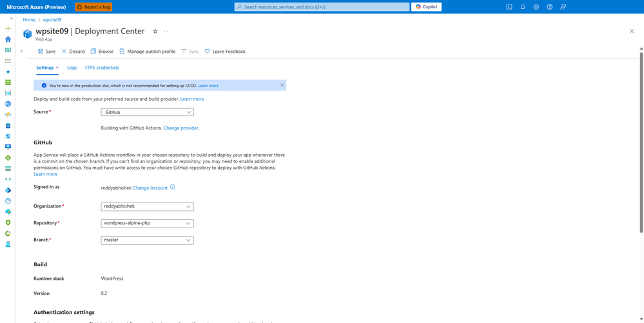The height and width of the screenshot is (323, 644).
Task: Open the Source dropdown showing GitHub
Action: (147, 112)
